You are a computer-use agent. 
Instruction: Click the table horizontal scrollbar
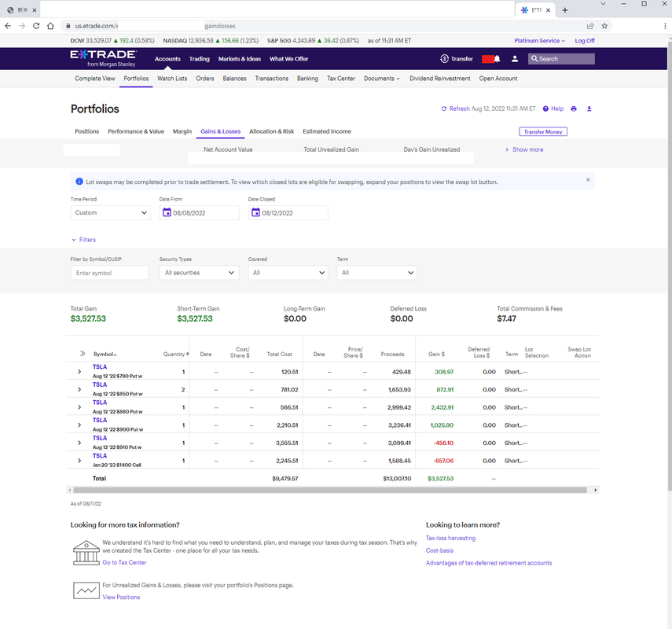[330, 490]
